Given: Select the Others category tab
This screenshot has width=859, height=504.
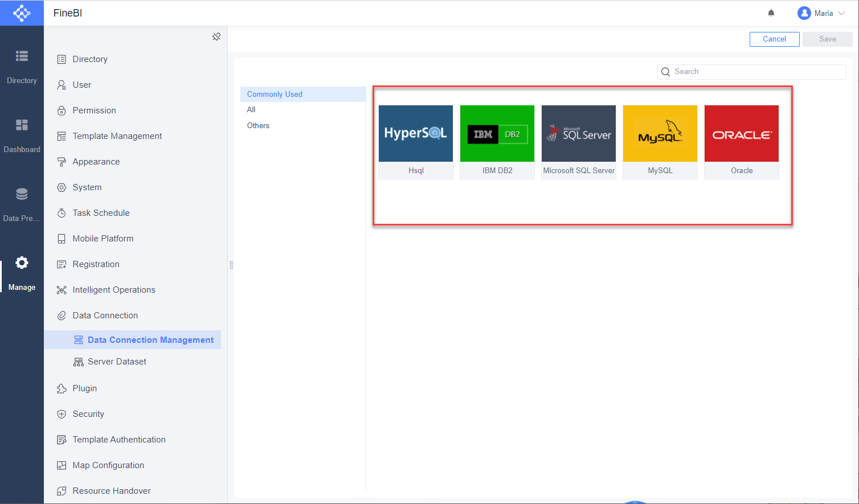Looking at the screenshot, I should pos(258,125).
